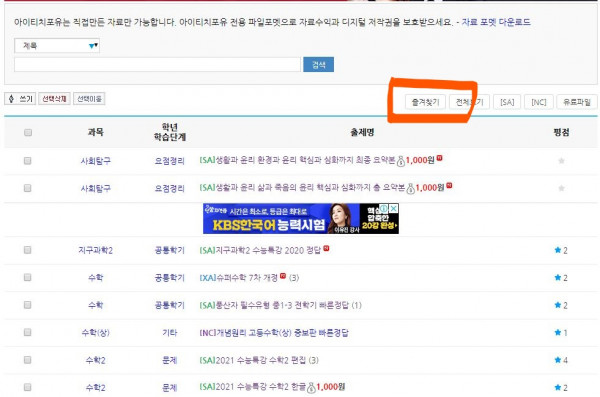The image size is (600, 397).
Task: Click money bag icon in 수학2 한글 row
Action: (x=311, y=388)
